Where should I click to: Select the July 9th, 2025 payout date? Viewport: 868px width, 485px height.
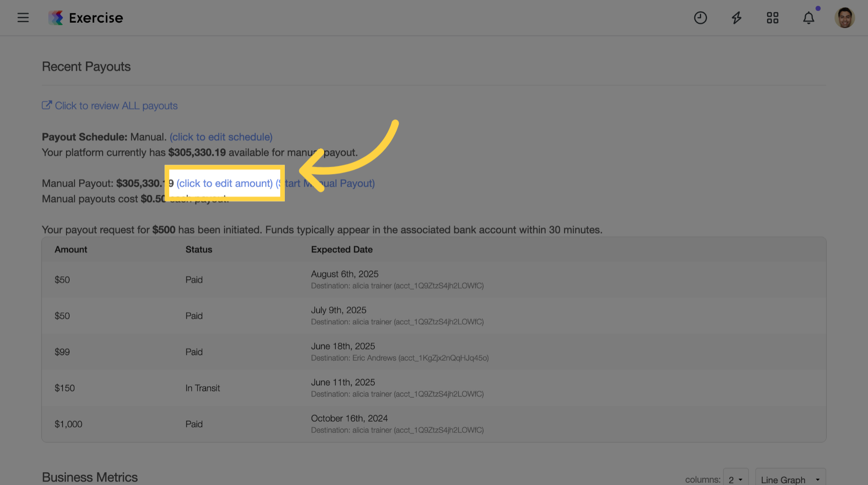(x=339, y=310)
